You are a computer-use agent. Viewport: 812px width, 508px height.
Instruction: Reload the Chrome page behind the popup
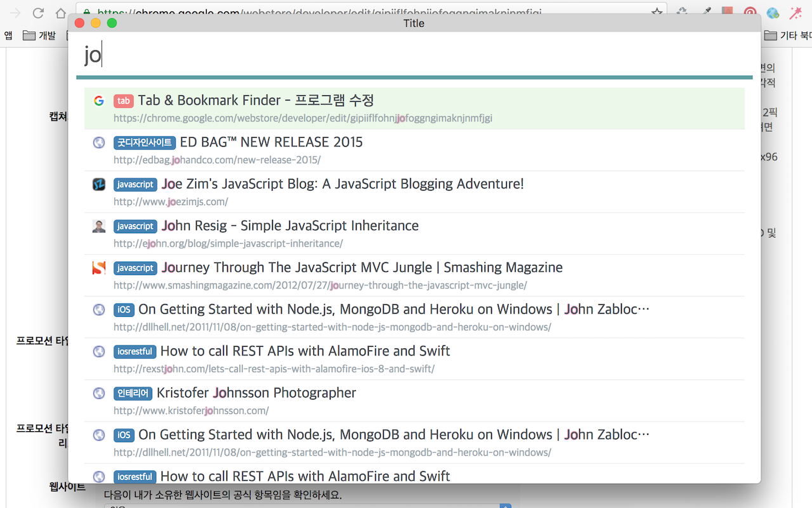tap(38, 12)
